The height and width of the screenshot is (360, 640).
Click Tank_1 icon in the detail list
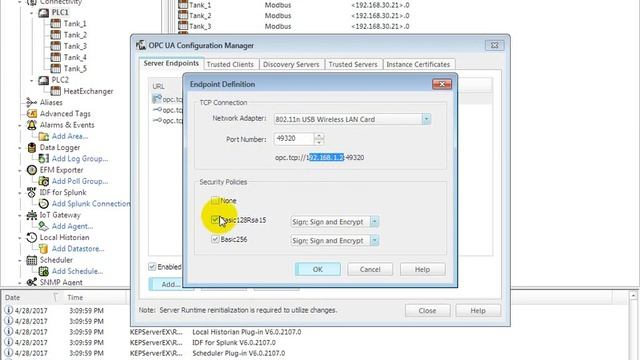[183, 5]
